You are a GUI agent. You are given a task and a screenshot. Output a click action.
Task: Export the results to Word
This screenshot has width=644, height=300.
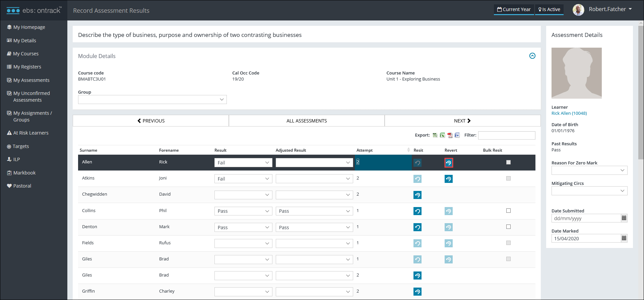click(x=457, y=135)
